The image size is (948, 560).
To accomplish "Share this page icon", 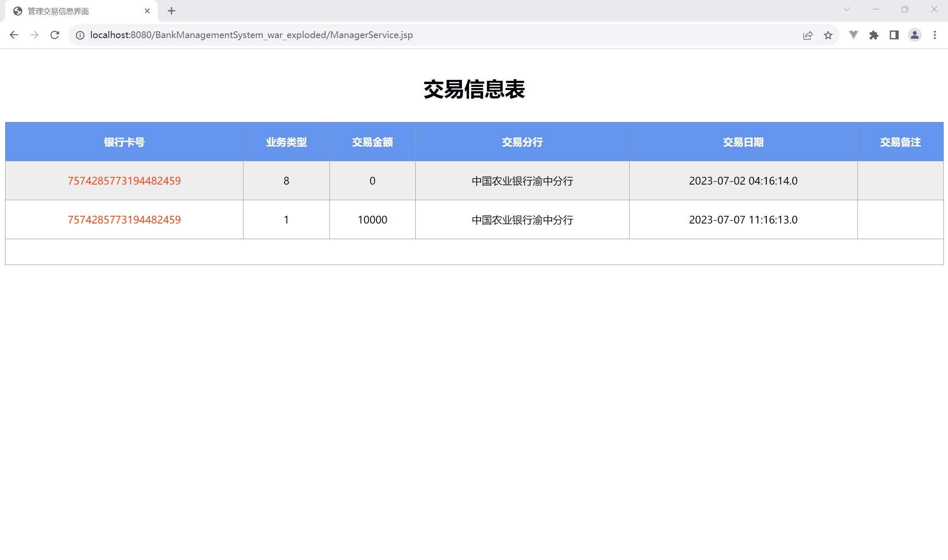I will click(x=807, y=35).
